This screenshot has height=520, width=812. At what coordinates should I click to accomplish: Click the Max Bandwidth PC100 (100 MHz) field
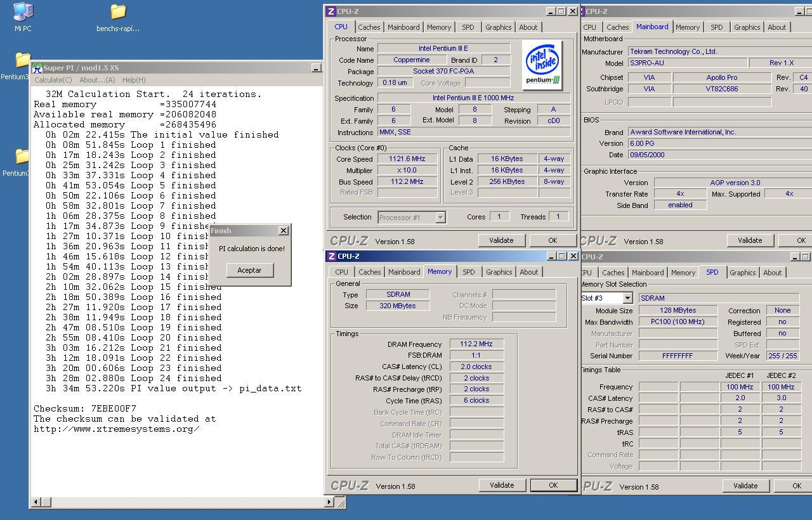click(678, 322)
